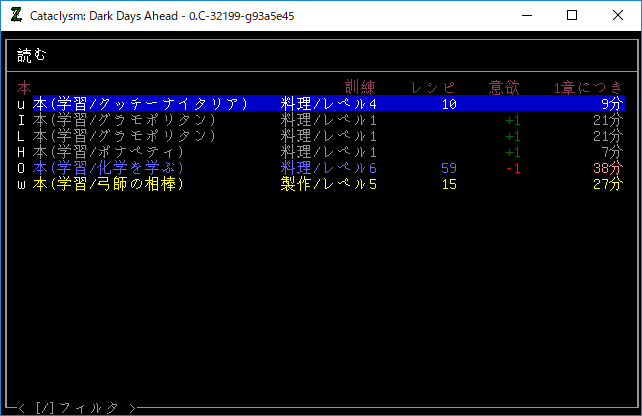Click the レシピ column header

tap(433, 88)
